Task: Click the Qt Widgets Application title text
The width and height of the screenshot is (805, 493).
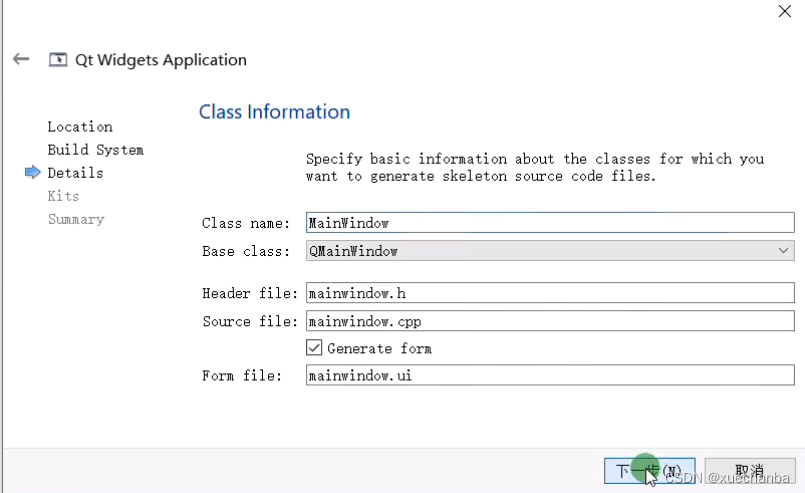Action: (x=161, y=60)
